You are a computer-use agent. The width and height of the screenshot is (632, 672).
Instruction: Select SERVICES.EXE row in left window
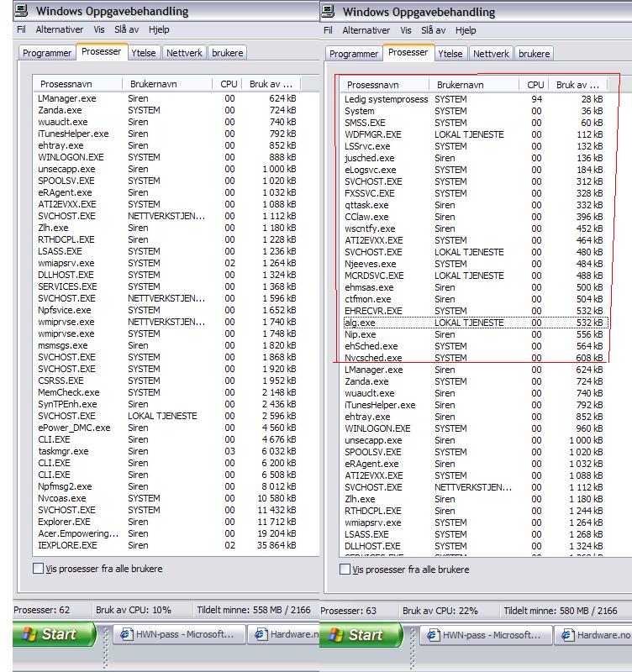click(x=167, y=286)
